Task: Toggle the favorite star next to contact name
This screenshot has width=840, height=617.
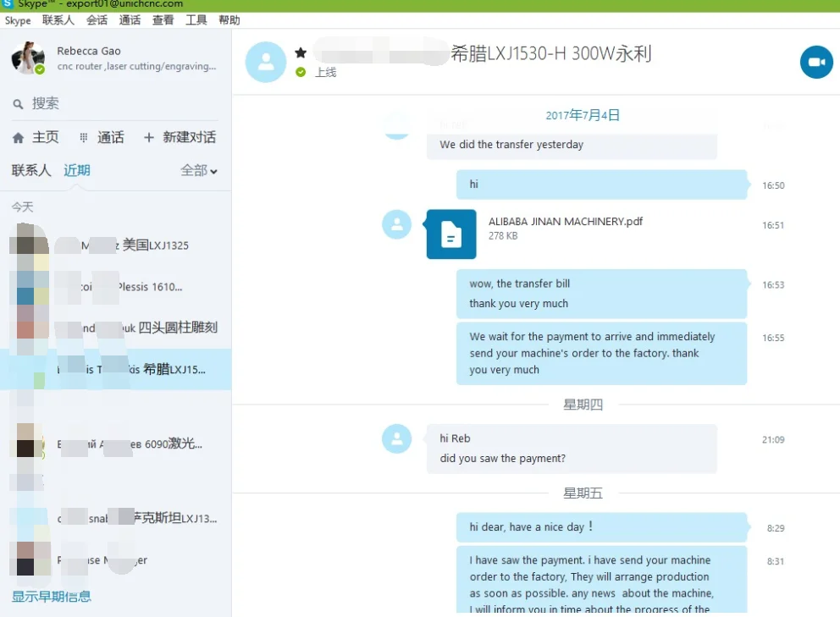Action: [x=301, y=52]
